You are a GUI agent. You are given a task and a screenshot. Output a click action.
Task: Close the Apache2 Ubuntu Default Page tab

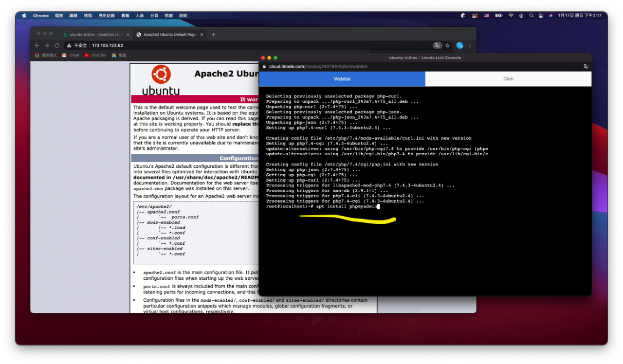(202, 35)
